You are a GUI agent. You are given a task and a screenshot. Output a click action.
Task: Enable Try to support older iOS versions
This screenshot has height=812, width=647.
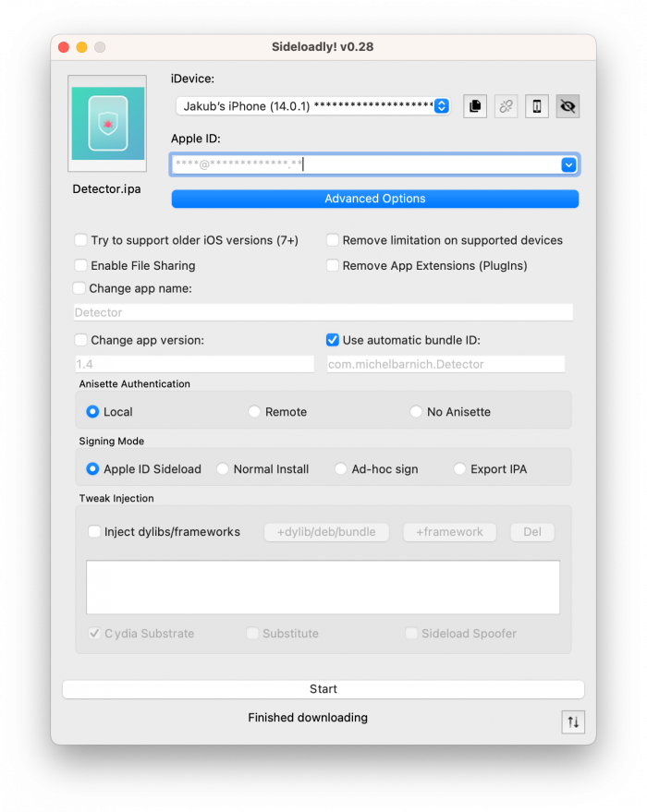click(x=80, y=240)
